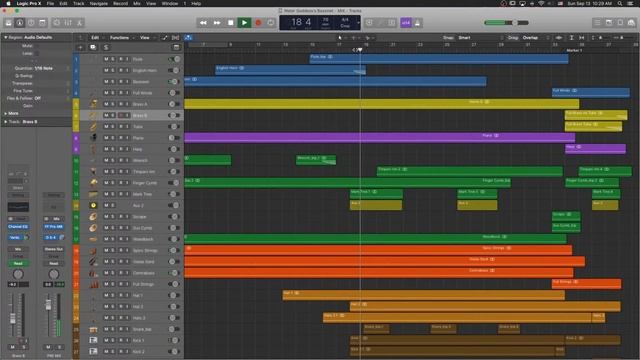Screen dimensions: 640x360
Task: Add a new track with plus button
Action: [x=80, y=47]
